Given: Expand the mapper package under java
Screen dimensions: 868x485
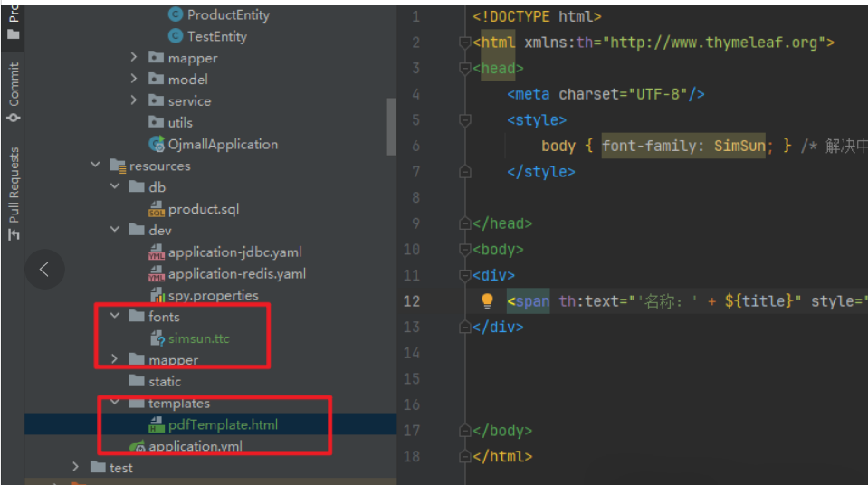Looking at the screenshot, I should [x=133, y=58].
